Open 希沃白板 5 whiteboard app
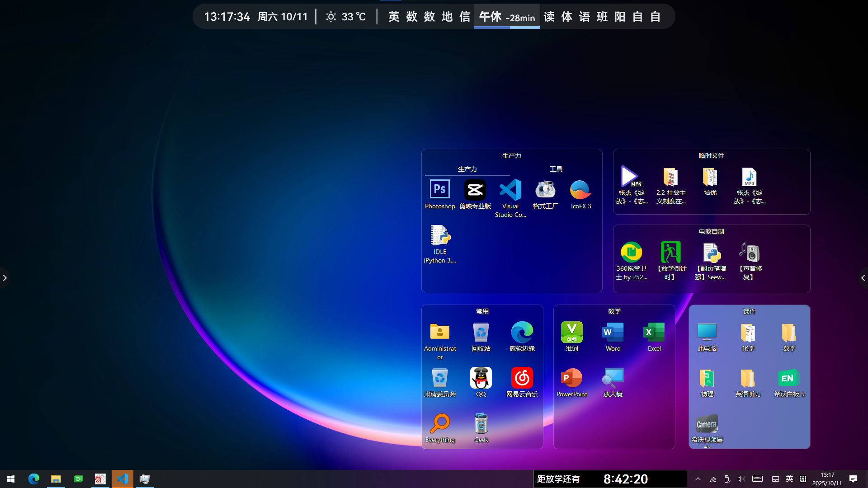This screenshot has width=868, height=488. point(789,378)
